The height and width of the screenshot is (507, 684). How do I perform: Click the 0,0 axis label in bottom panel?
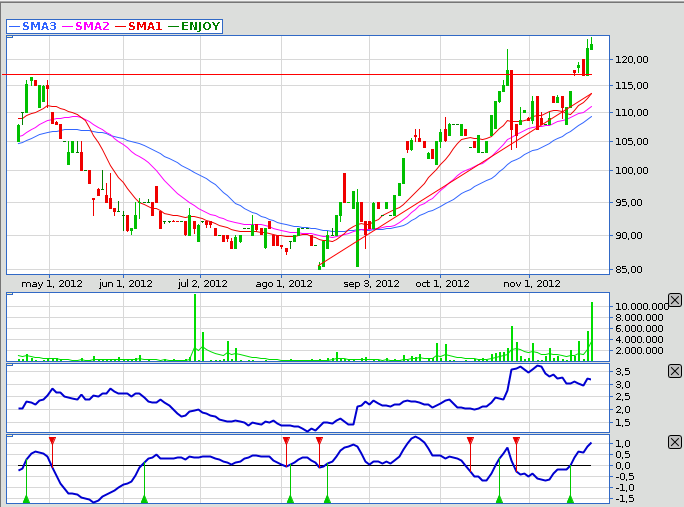622,466
